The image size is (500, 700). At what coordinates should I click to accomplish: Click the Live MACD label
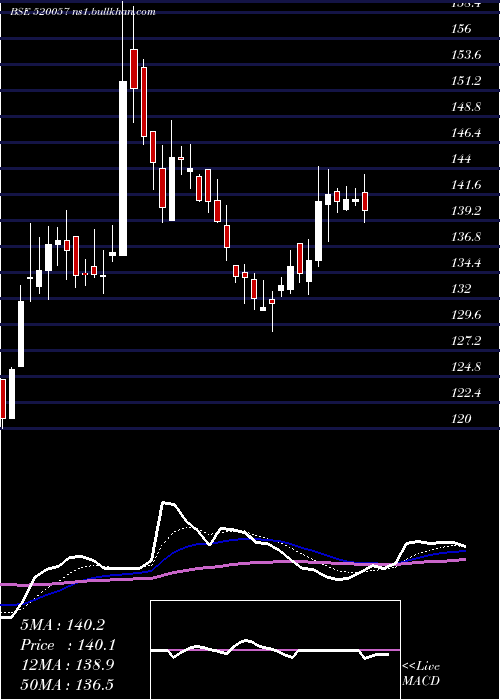pyautogui.click(x=421, y=673)
